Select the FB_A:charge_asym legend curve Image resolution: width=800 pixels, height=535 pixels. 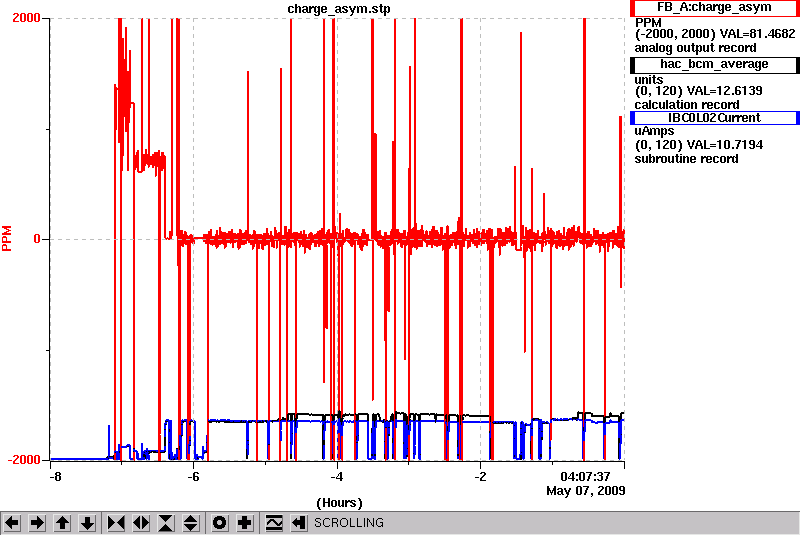click(714, 8)
